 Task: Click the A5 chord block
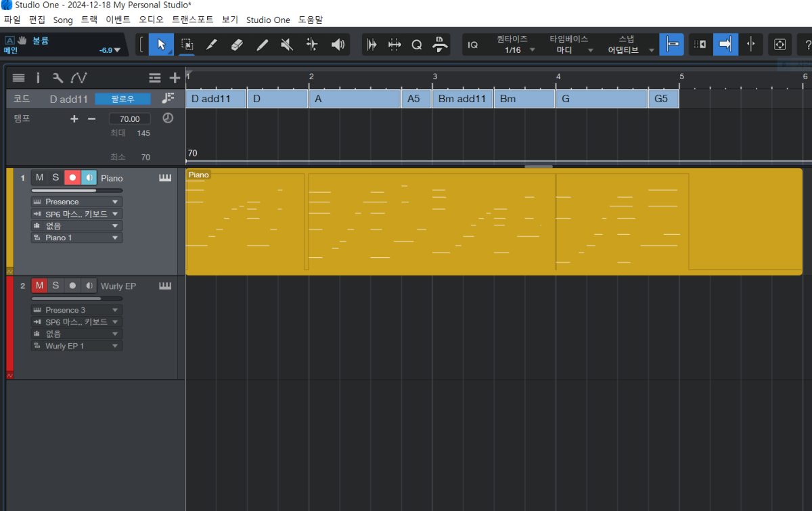click(x=416, y=99)
